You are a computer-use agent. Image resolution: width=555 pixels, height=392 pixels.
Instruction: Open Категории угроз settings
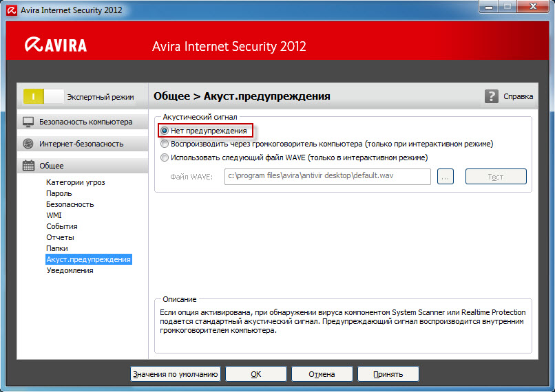pyautogui.click(x=75, y=182)
